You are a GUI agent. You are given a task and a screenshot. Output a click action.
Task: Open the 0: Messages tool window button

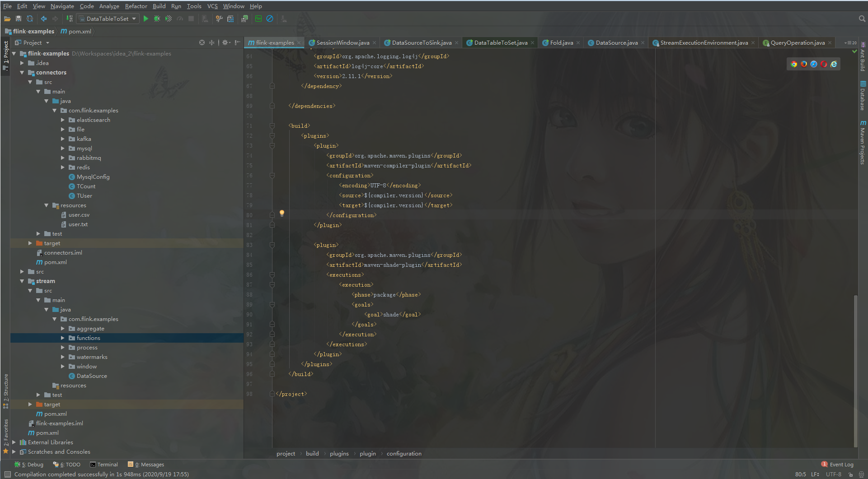pyautogui.click(x=146, y=465)
